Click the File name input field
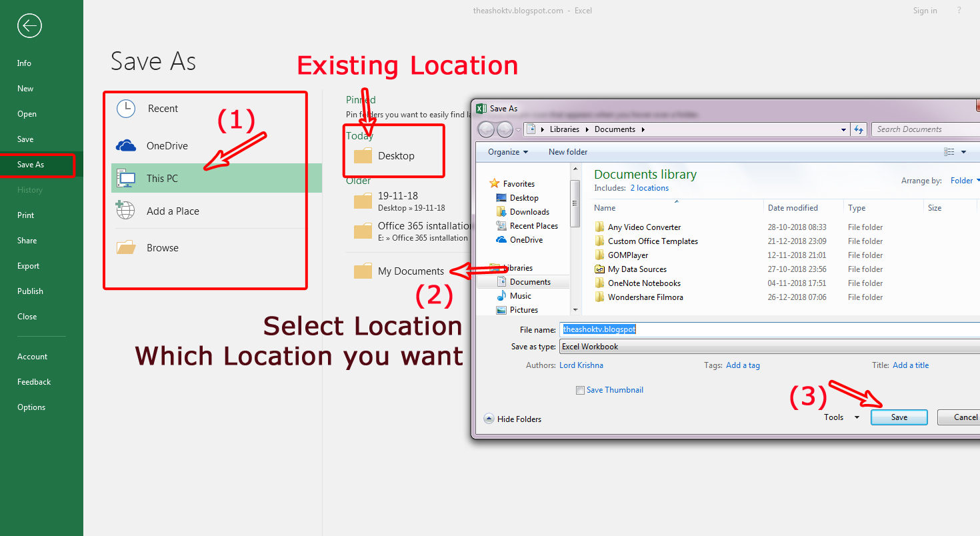The height and width of the screenshot is (536, 980). (x=769, y=329)
